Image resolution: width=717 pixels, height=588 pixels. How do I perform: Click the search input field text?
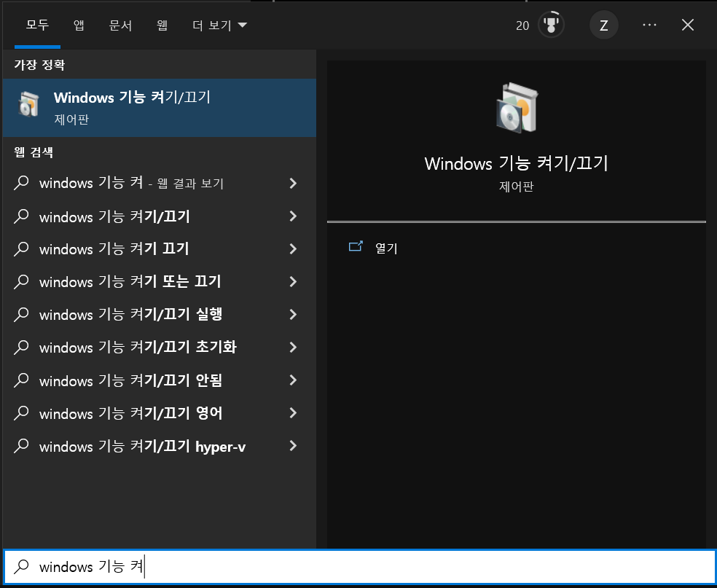92,567
